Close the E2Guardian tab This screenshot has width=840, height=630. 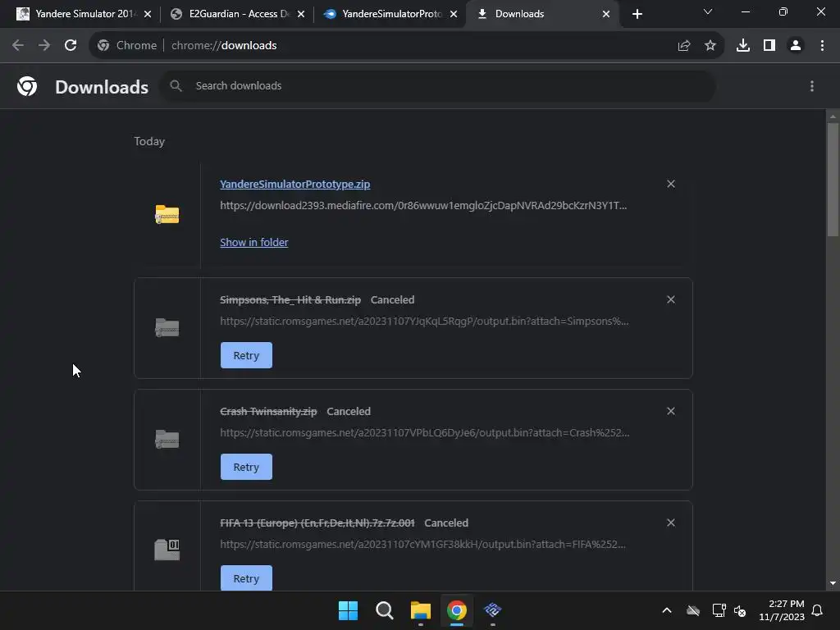tap(301, 14)
